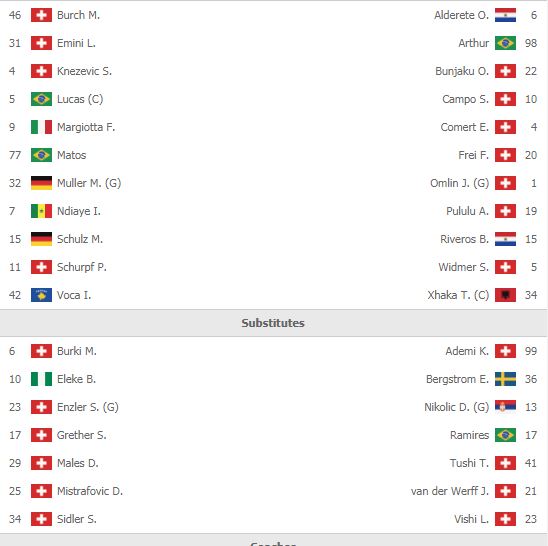Select player Knezevic S.
548x546 pixels.
[84, 71]
